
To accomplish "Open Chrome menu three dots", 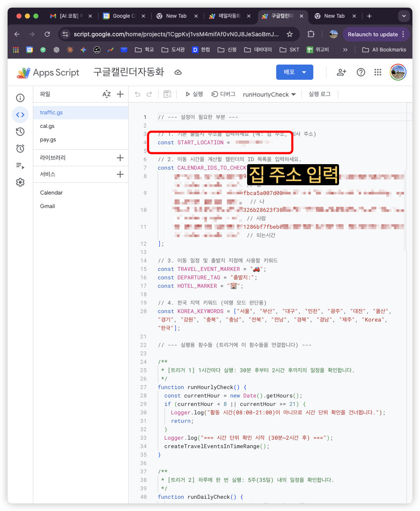I will click(404, 35).
